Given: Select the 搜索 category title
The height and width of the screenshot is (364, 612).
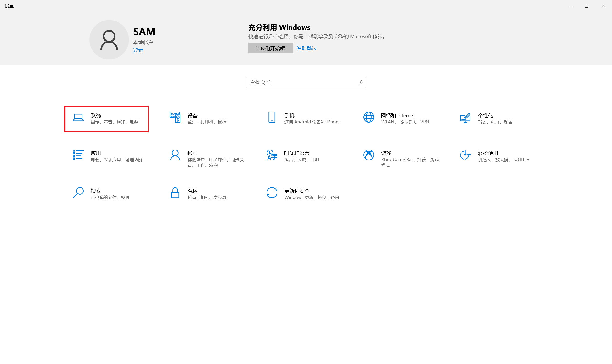Looking at the screenshot, I should (96, 191).
